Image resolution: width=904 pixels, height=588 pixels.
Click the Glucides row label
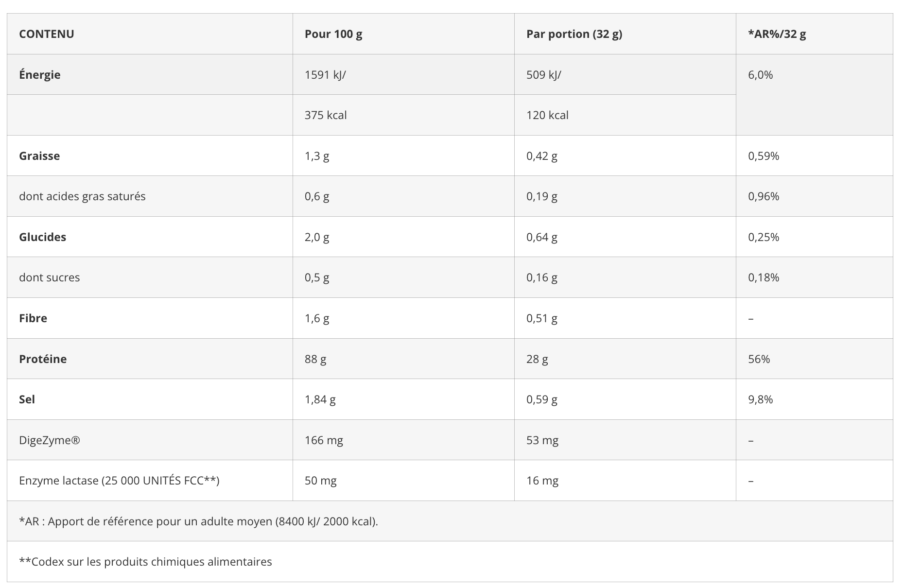coord(42,237)
